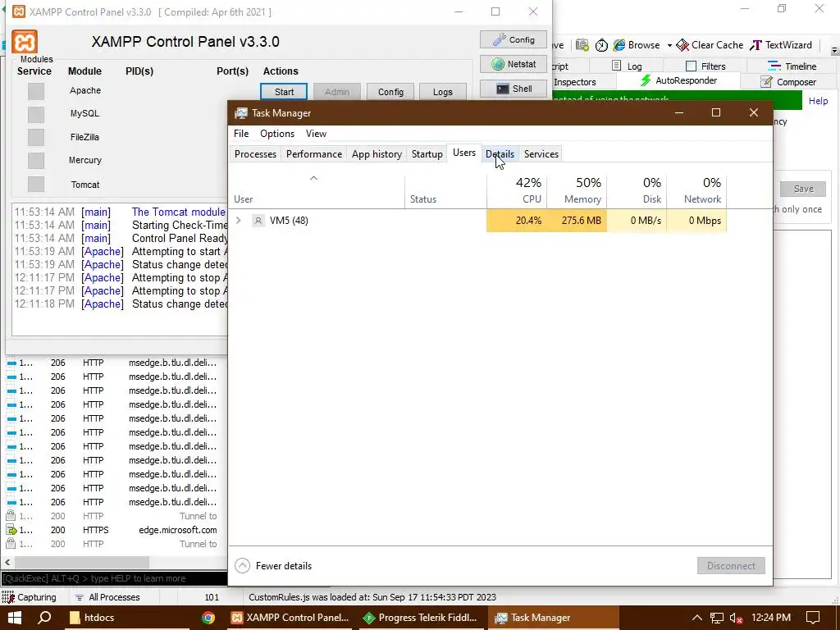
Task: Open Apache Config in Actions row
Action: (x=390, y=92)
